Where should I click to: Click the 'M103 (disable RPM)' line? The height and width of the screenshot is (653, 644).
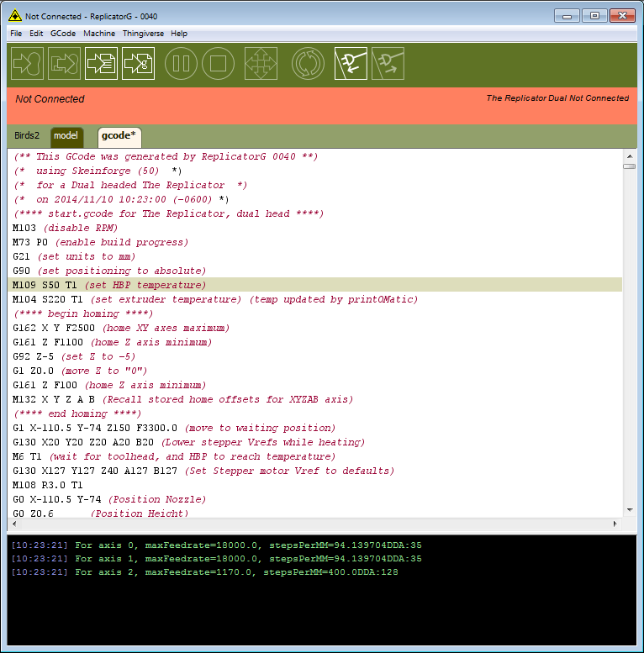[x=65, y=228]
